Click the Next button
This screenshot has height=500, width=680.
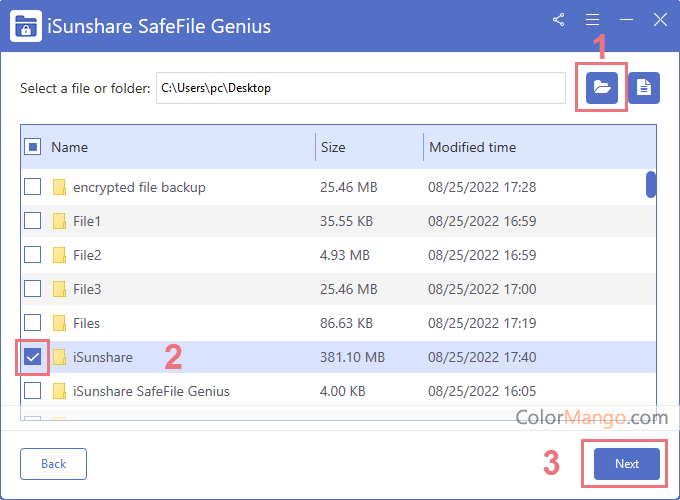pos(627,464)
